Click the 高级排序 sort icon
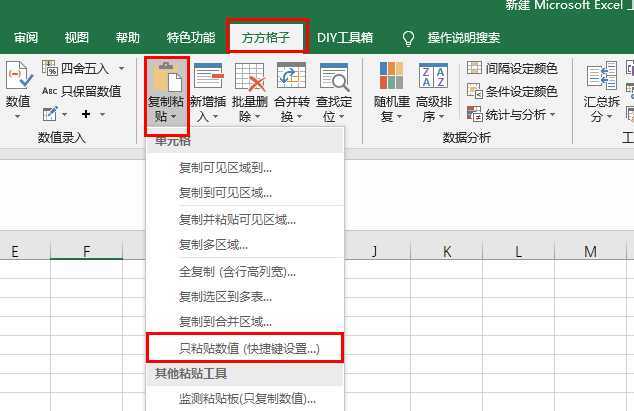 (433, 76)
